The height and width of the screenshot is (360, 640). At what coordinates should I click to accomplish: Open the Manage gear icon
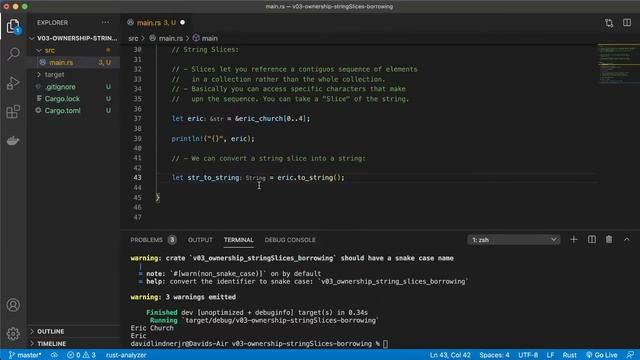[13, 333]
